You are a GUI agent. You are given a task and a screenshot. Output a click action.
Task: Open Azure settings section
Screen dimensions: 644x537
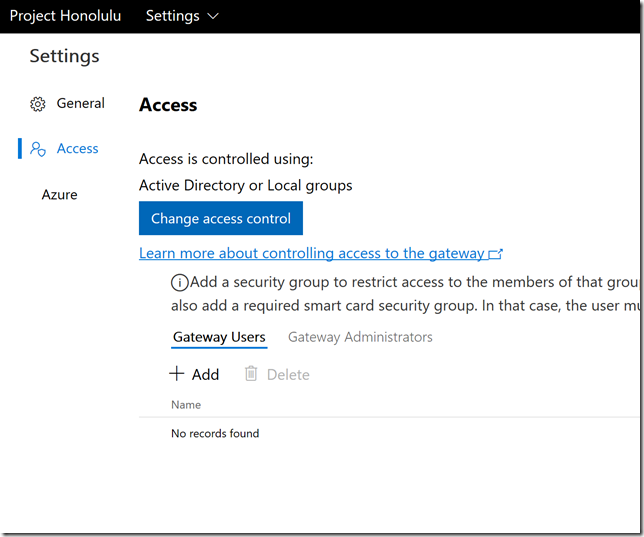coord(60,194)
